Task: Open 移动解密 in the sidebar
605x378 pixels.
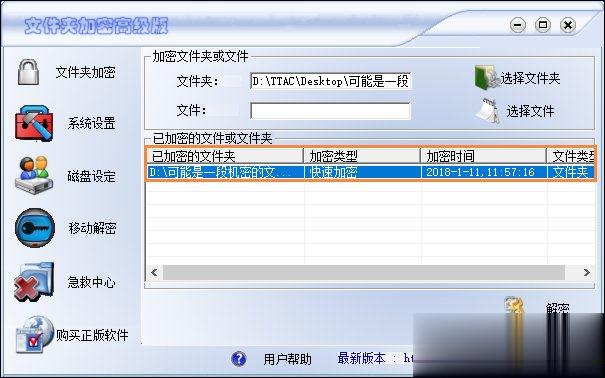Action: 92,228
